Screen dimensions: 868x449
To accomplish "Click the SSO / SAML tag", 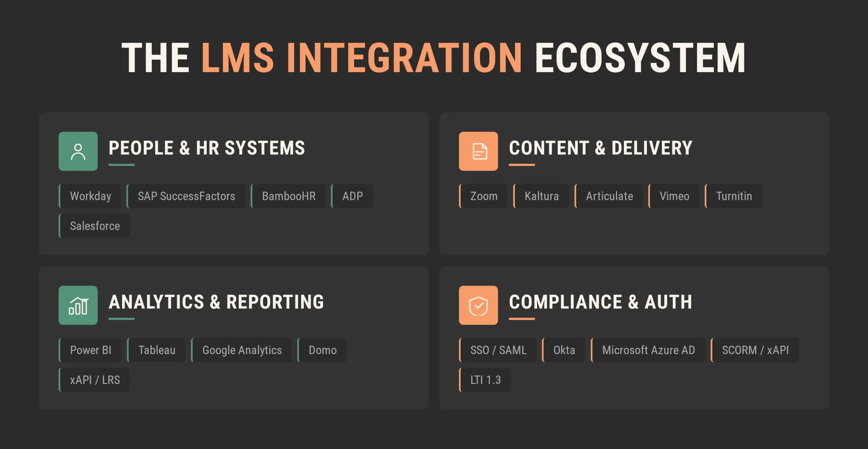I will 498,350.
